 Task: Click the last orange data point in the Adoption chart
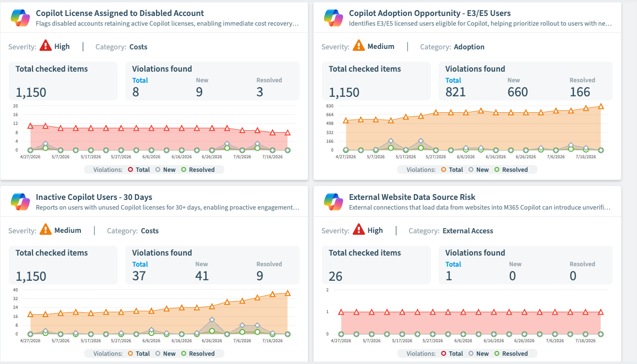coord(601,106)
